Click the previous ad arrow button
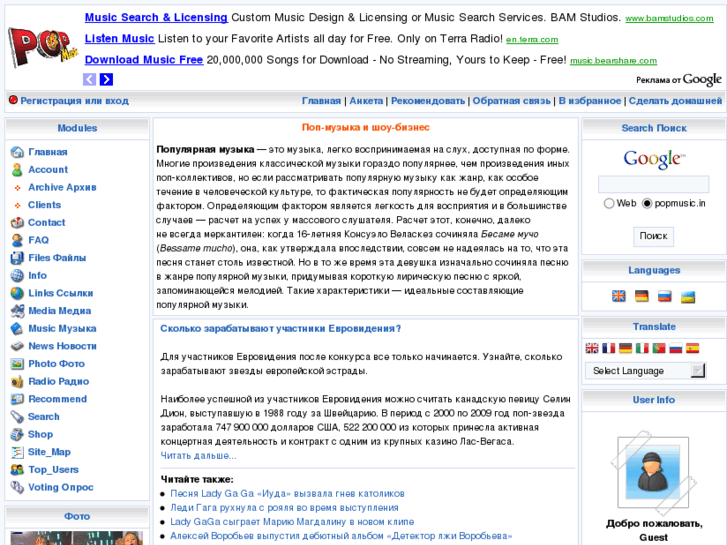The height and width of the screenshot is (545, 727). coord(89,79)
